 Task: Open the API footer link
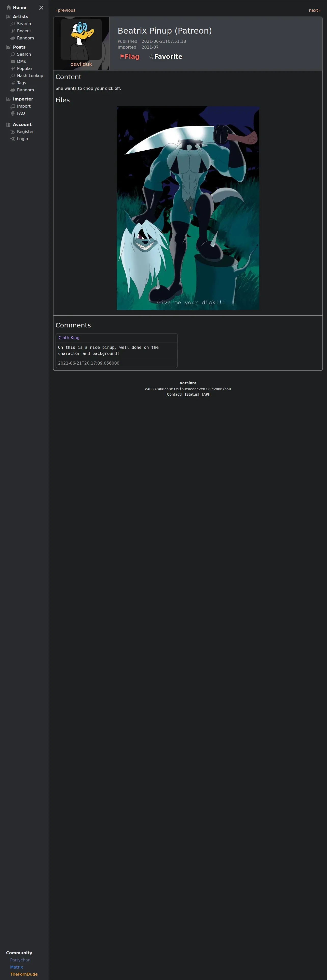click(206, 395)
